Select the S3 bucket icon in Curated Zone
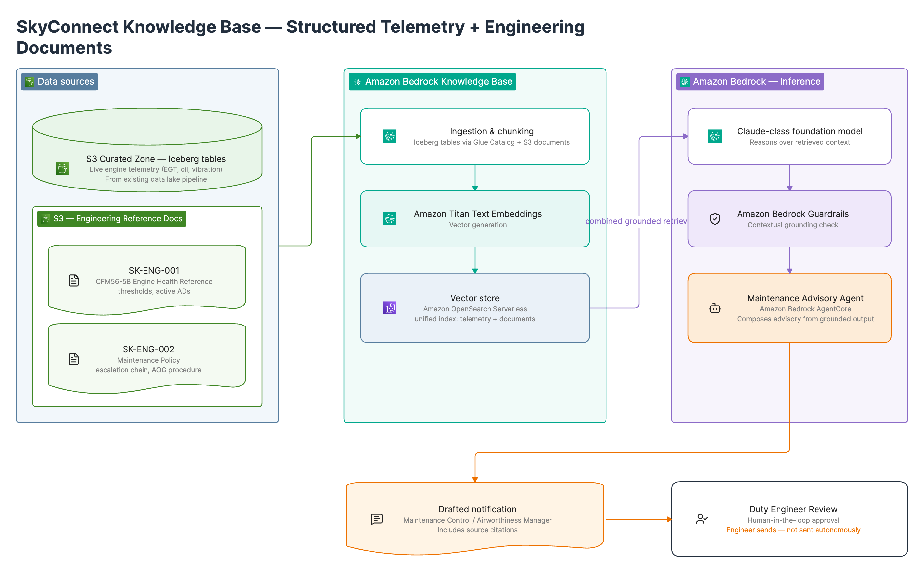Image resolution: width=924 pixels, height=573 pixels. 62,168
